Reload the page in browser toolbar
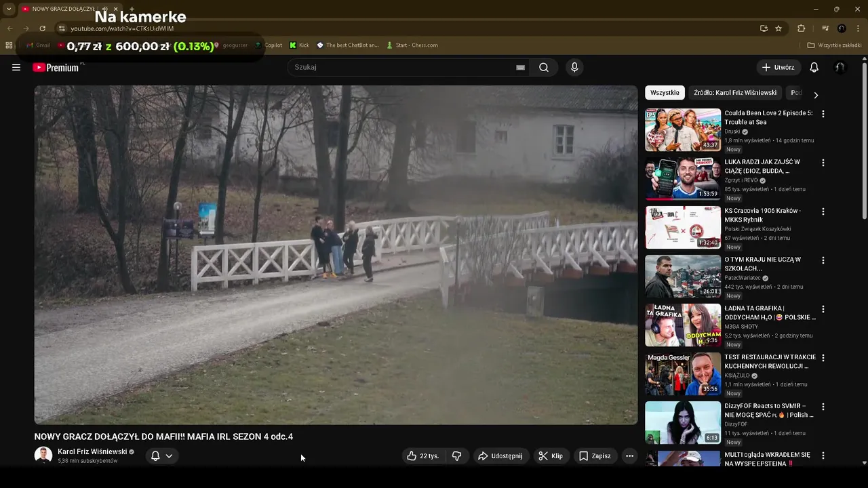This screenshot has width=868, height=488. coord(42,28)
